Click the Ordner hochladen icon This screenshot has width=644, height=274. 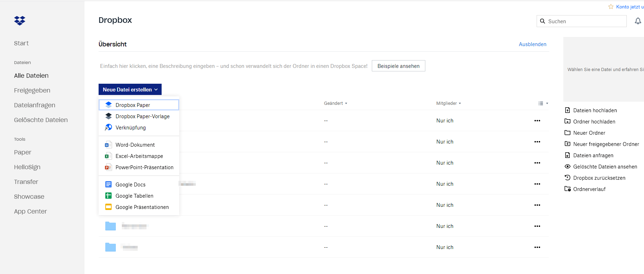[x=567, y=121]
